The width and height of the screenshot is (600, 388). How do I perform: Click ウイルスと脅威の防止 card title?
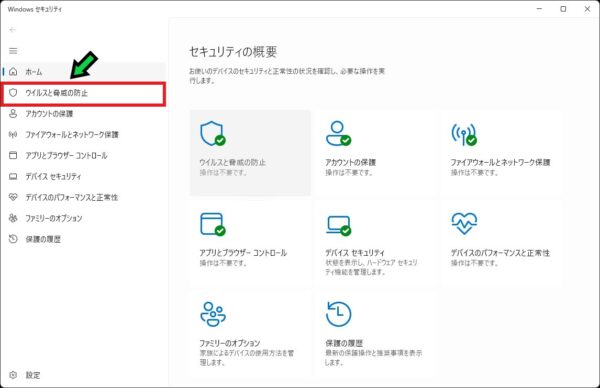[232, 162]
